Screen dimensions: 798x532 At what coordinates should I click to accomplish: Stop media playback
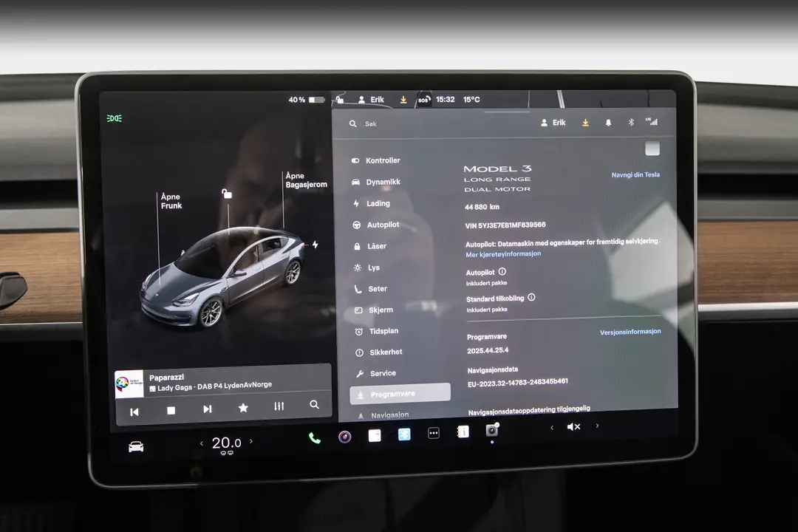click(171, 410)
